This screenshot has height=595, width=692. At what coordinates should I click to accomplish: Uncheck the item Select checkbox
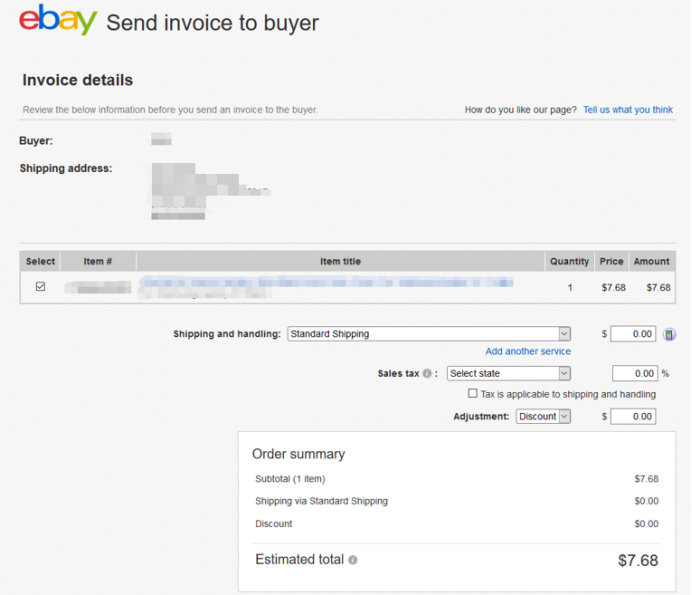point(41,286)
